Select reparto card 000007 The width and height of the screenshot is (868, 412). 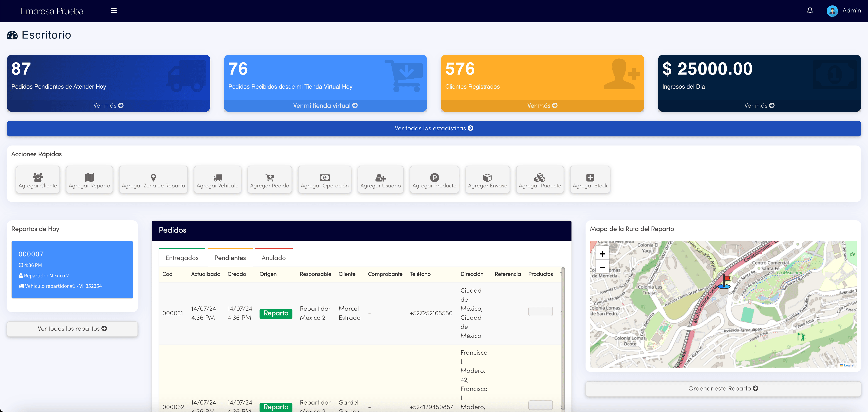(72, 270)
